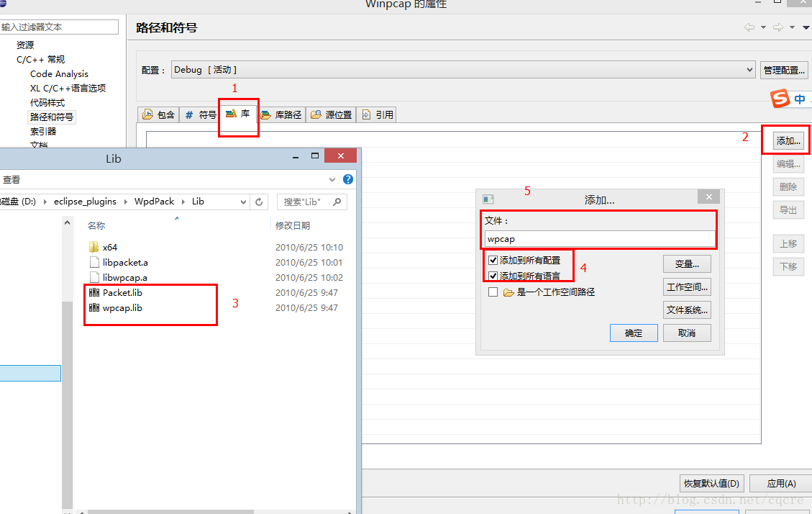Screen dimensions: 812x514
Task: Select the Packet.lib file
Action: [122, 292]
